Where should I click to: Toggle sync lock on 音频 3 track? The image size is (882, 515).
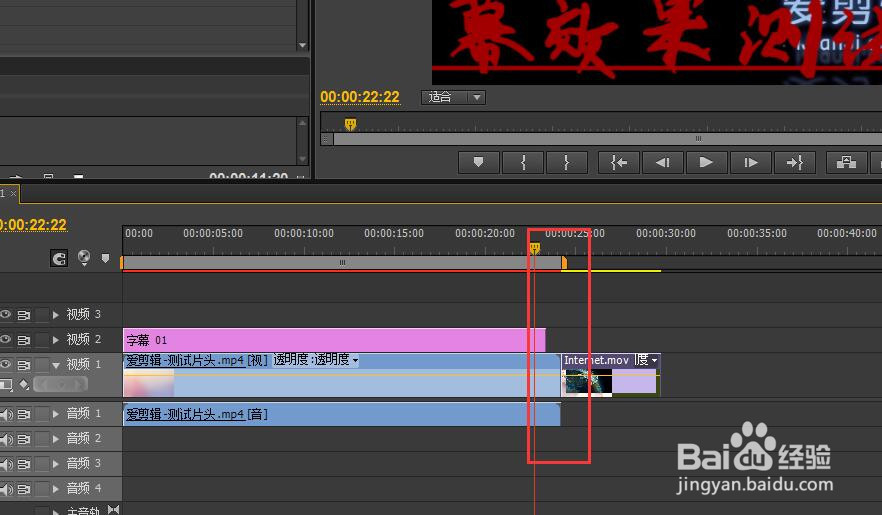24,464
